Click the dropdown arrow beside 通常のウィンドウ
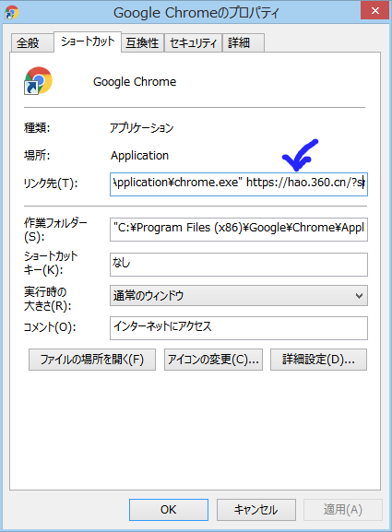 coord(359,296)
